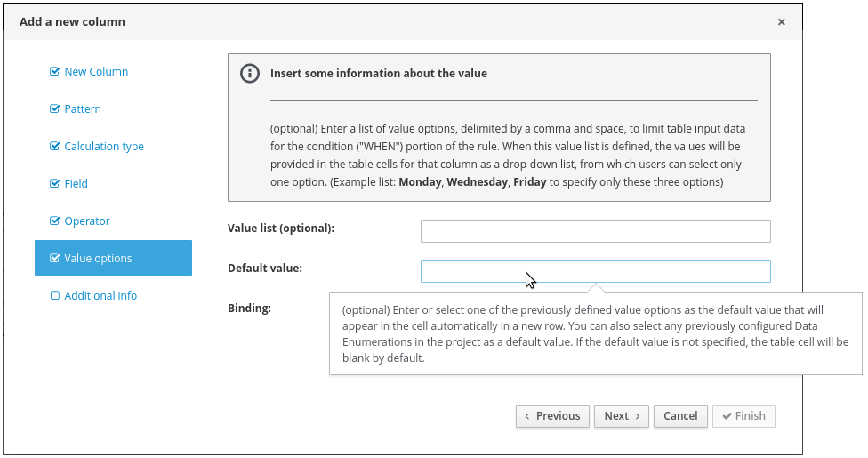The height and width of the screenshot is (458, 868).
Task: Open the Additional info step
Action: click(100, 296)
